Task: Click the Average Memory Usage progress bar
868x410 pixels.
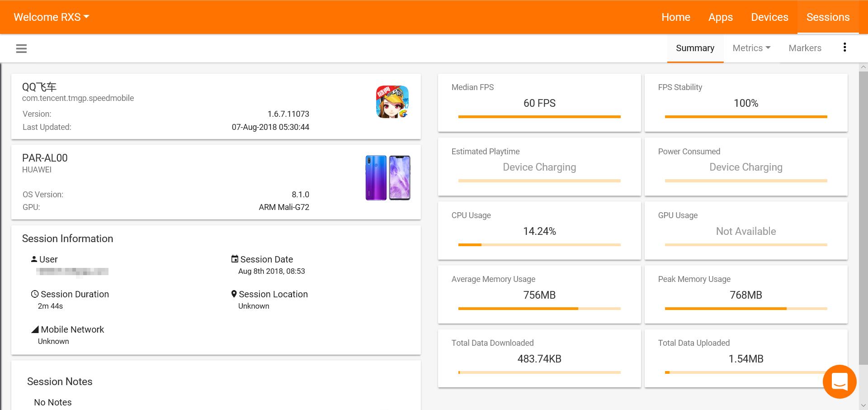Action: click(539, 309)
